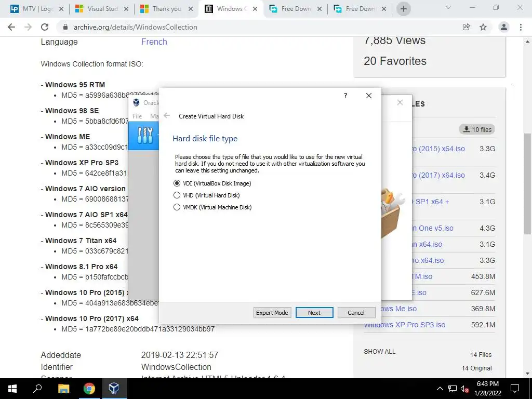Click the site lock icon
532x399 pixels.
pos(65,27)
